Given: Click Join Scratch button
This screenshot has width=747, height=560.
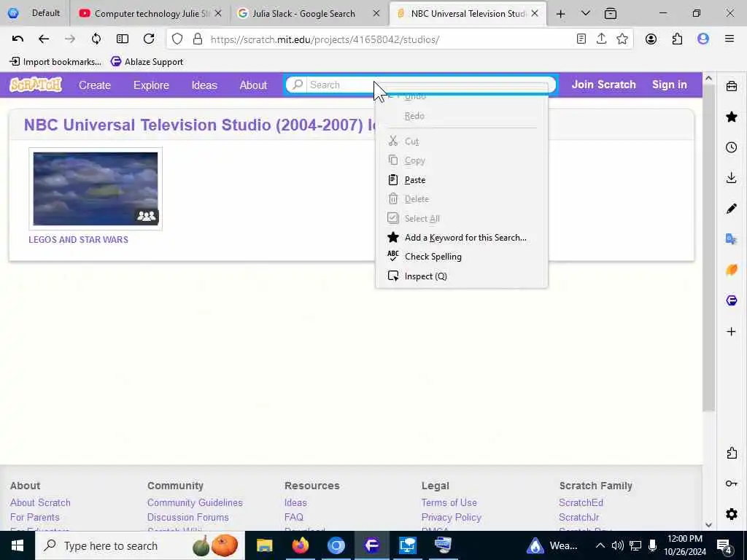Looking at the screenshot, I should tap(603, 85).
